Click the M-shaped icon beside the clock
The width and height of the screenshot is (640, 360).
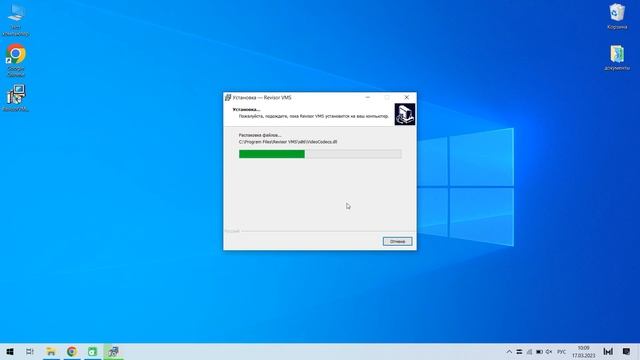tap(608, 351)
